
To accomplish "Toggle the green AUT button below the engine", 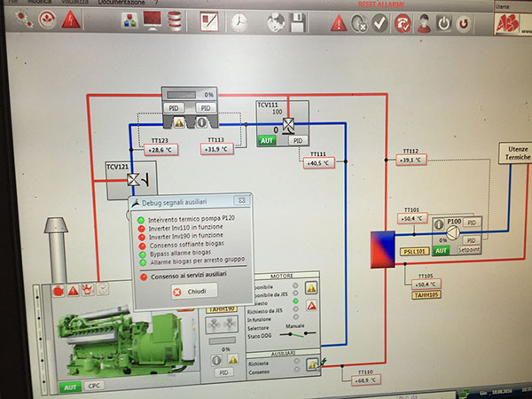I will [x=69, y=387].
